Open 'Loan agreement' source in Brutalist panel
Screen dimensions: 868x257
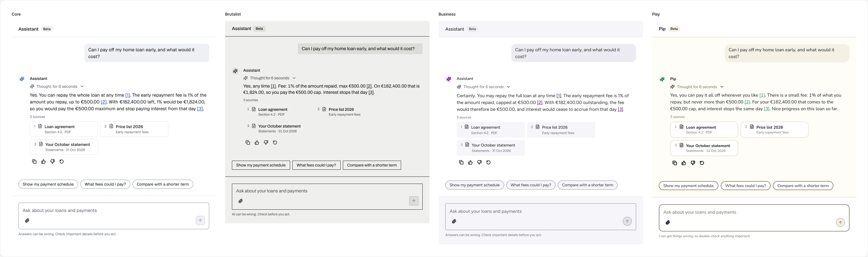277,112
